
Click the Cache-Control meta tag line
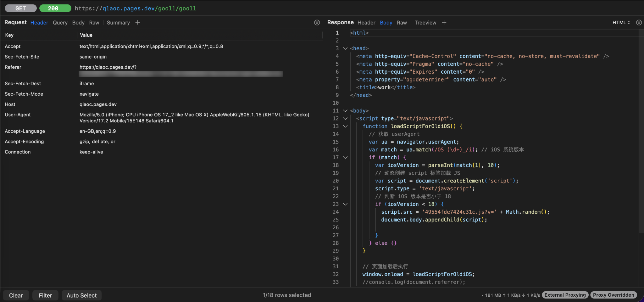pyautogui.click(x=483, y=56)
